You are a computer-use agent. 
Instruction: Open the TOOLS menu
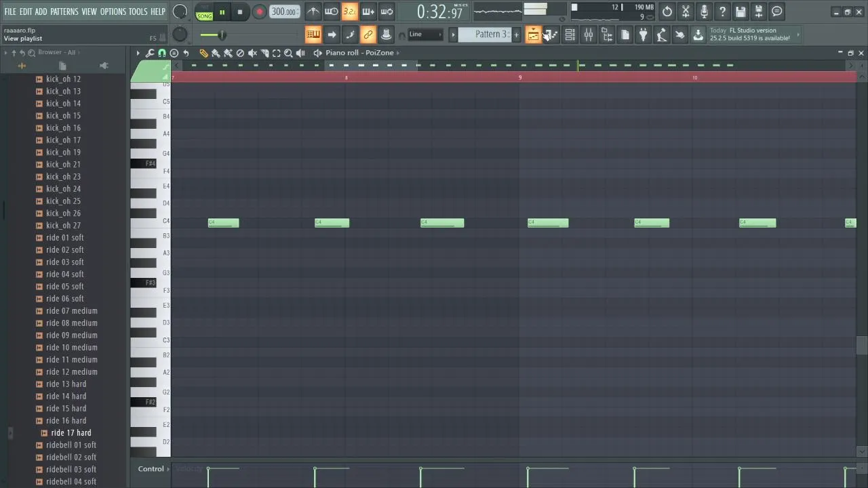coord(138,12)
